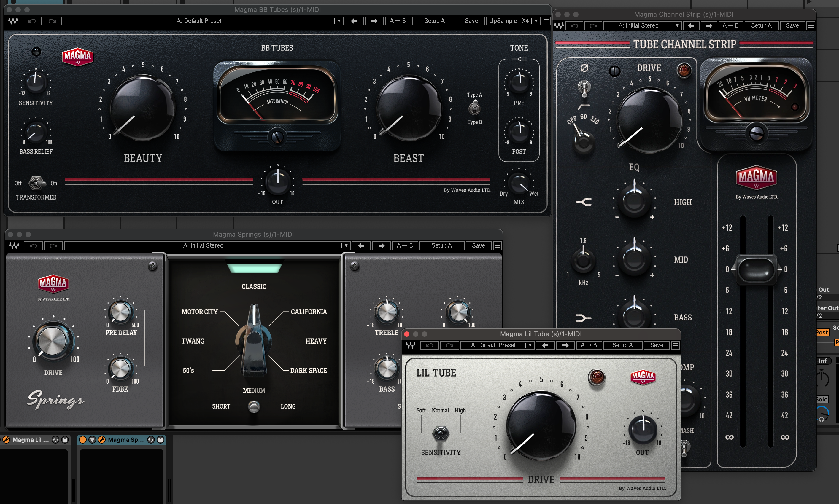Redo in the Magma Lil Tube toolbar
The image size is (839, 504).
coord(449,345)
